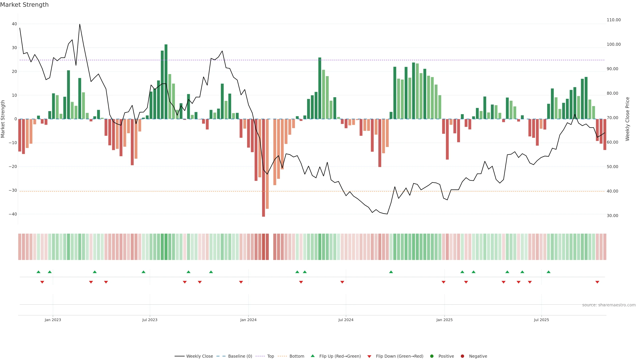Image resolution: width=644 pixels, height=362 pixels.
Task: Click the Positive green circle legend icon
Action: tap(432, 356)
